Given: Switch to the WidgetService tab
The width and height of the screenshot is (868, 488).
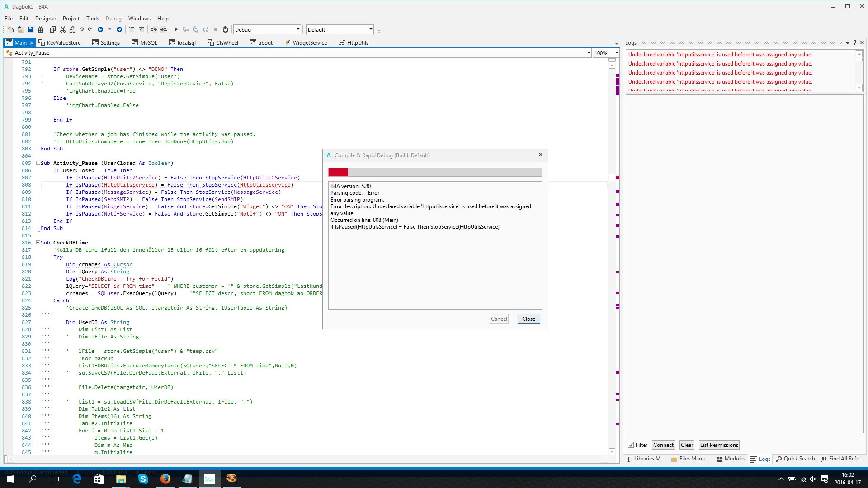Looking at the screenshot, I should [x=306, y=43].
